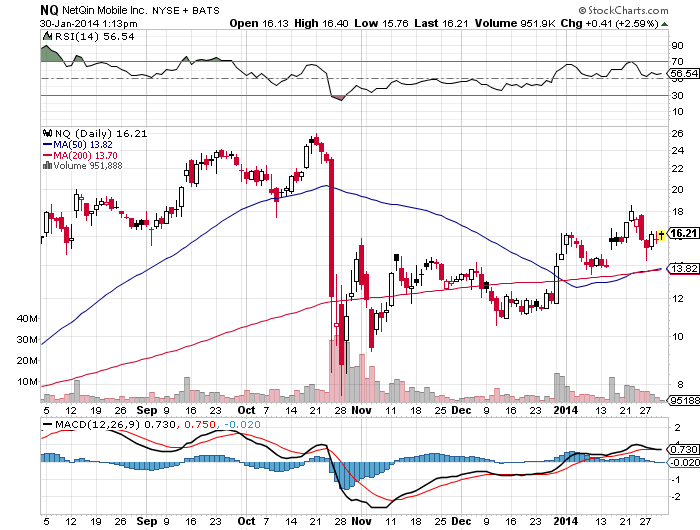Click the Sep label under the volume bars
The image size is (700, 530).
[x=147, y=410]
